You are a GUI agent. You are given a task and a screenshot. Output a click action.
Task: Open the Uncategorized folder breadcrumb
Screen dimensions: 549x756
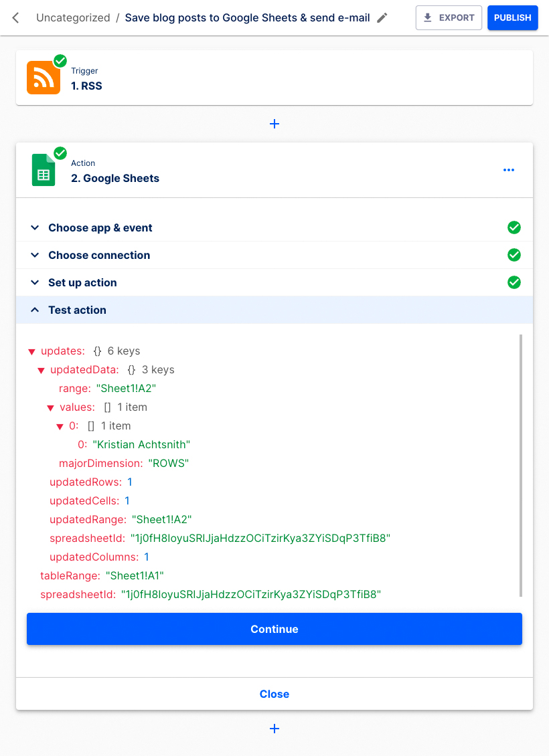tap(73, 18)
